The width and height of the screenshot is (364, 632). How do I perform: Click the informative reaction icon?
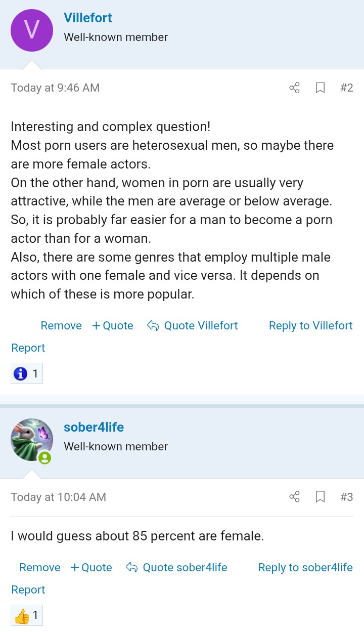click(20, 374)
